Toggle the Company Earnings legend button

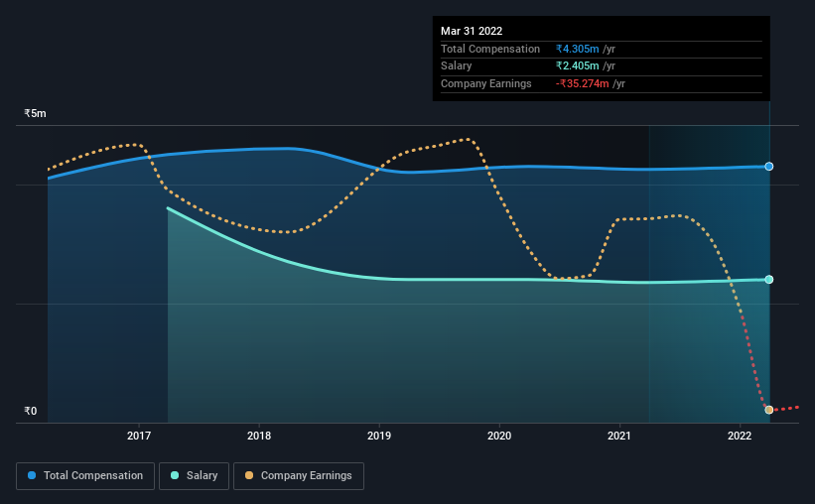[x=299, y=476]
